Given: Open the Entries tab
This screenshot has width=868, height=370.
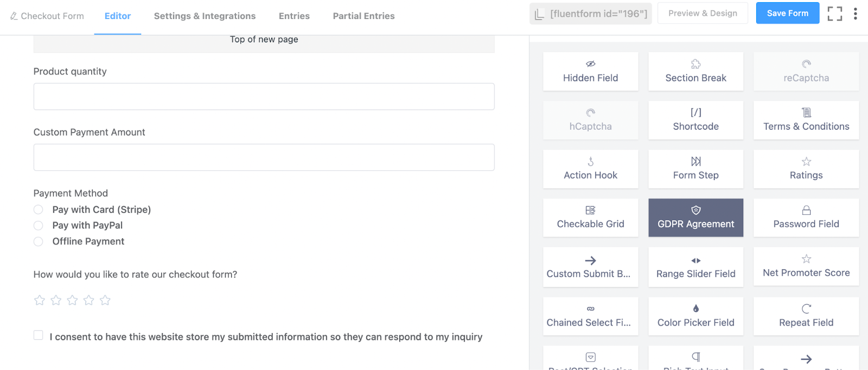Looking at the screenshot, I should (x=294, y=16).
